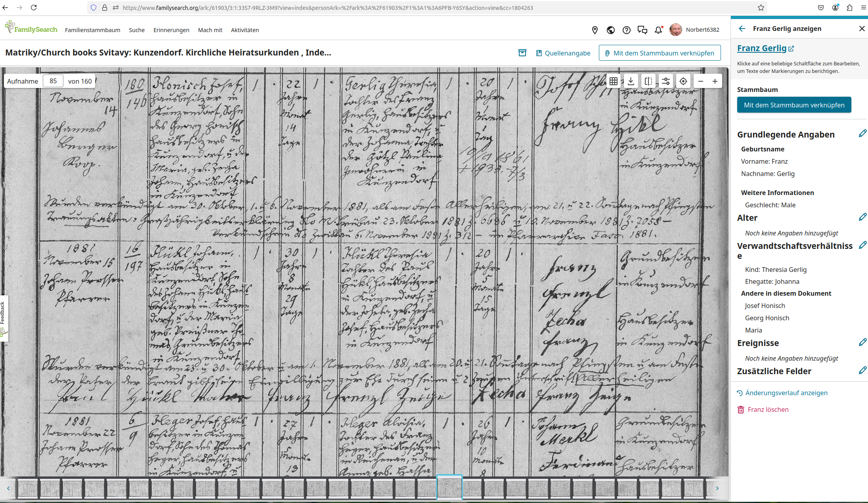Zoom out of the document image

coord(701,81)
